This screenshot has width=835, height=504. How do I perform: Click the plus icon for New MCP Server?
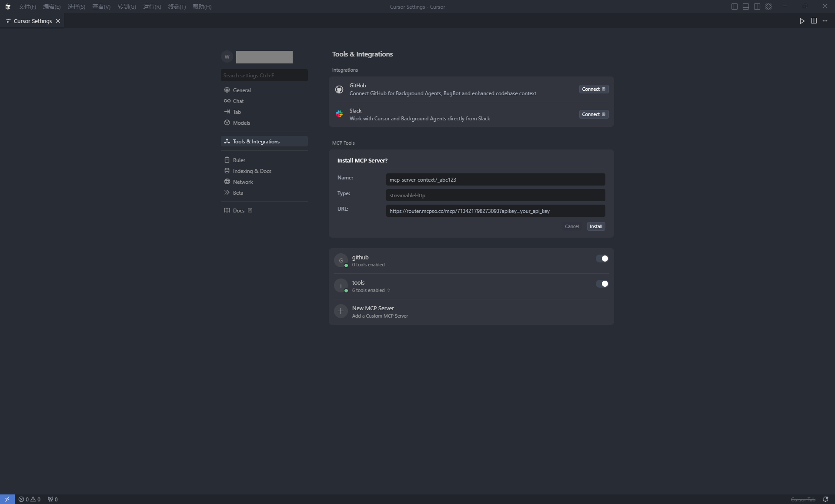point(341,311)
